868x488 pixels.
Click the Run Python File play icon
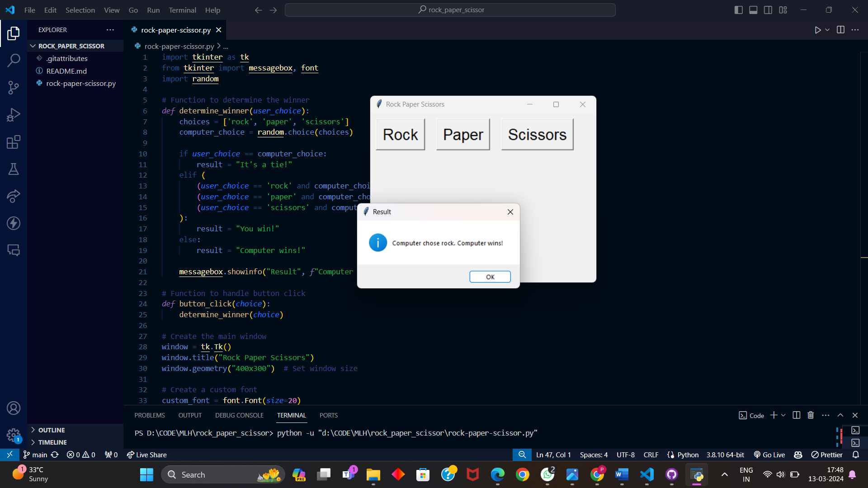point(817,30)
